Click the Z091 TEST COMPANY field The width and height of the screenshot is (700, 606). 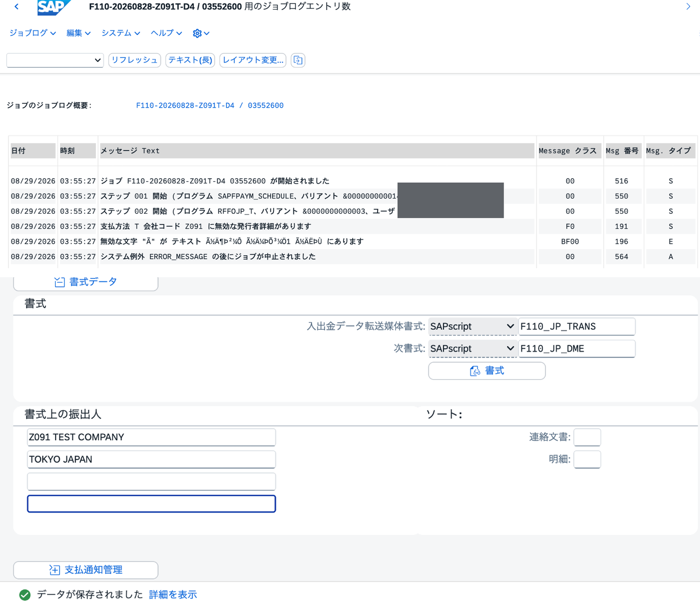click(151, 437)
